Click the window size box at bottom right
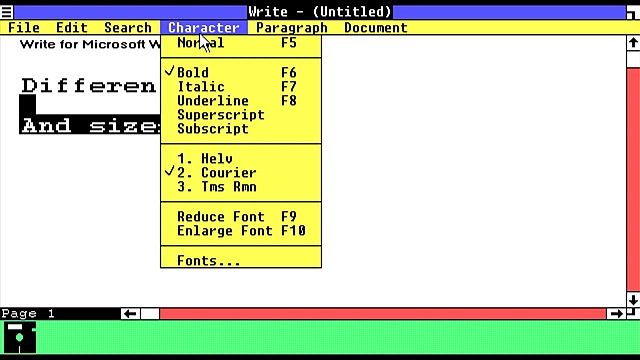The width and height of the screenshot is (640, 360). (633, 313)
